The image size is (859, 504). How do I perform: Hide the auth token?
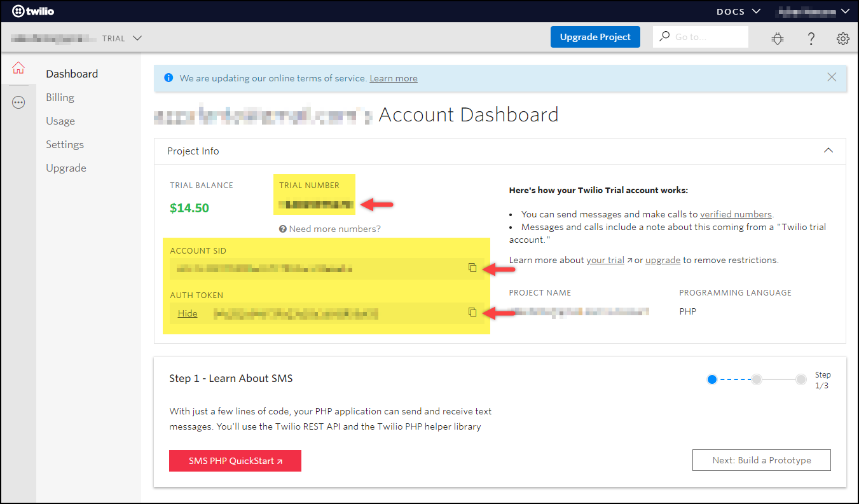(x=188, y=313)
